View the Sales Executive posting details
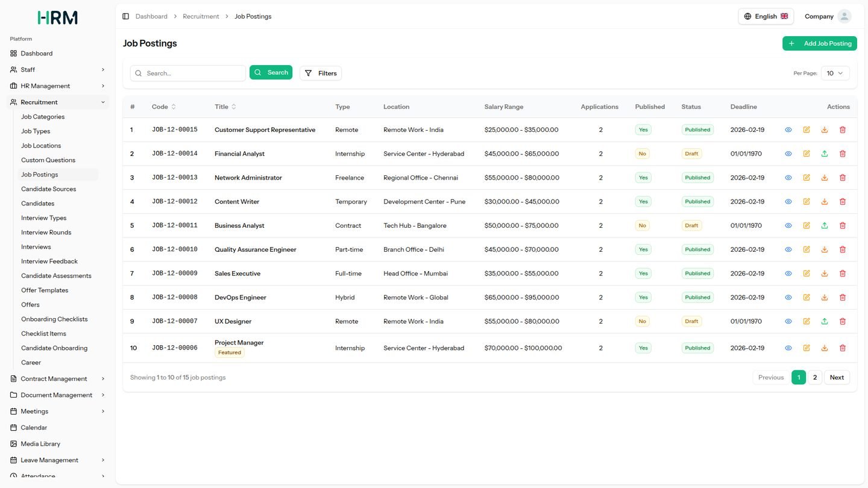This screenshot has height=488, width=868. point(788,274)
